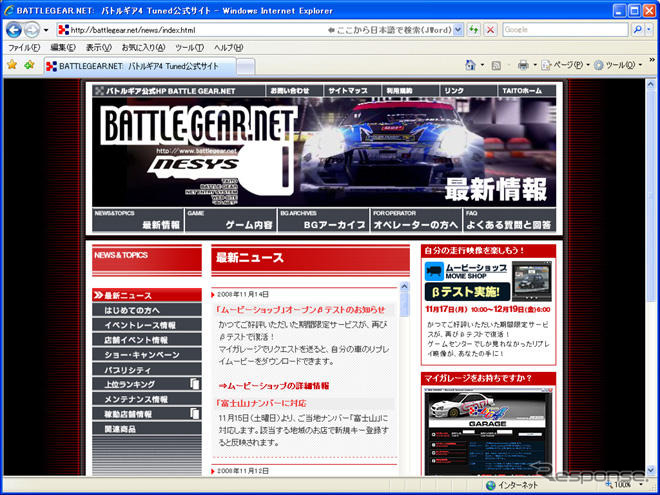Click the ムービーショップ camera icon
Screen dimensions: 660x495
click(434, 271)
